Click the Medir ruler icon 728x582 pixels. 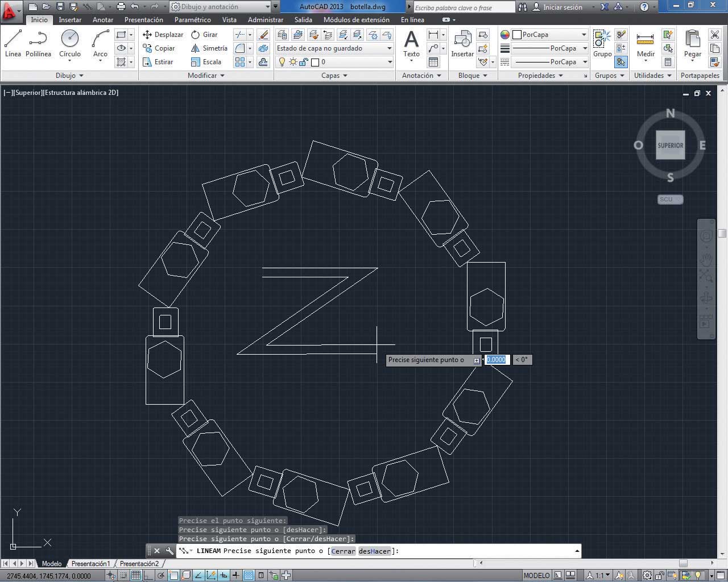(x=646, y=44)
